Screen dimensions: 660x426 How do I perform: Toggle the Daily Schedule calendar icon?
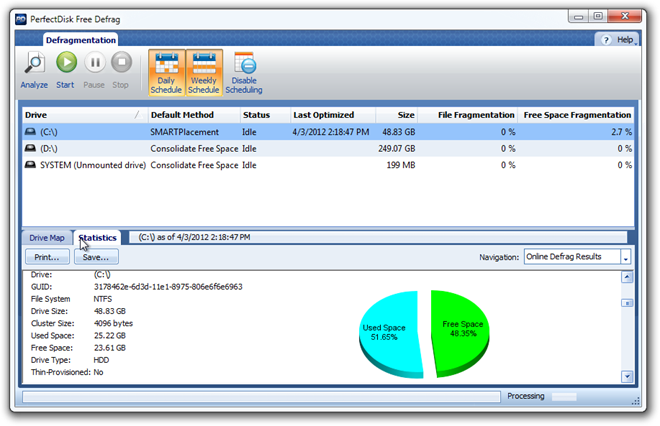point(167,64)
